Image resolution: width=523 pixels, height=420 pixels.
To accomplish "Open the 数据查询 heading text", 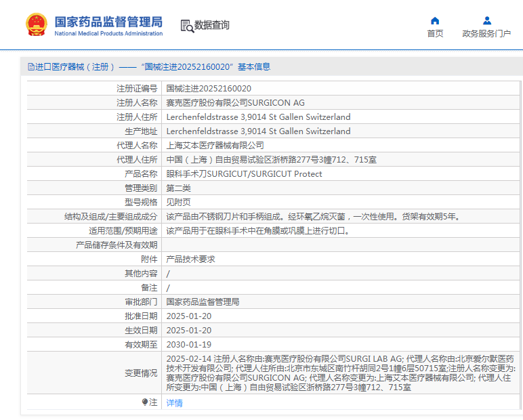I will point(212,26).
